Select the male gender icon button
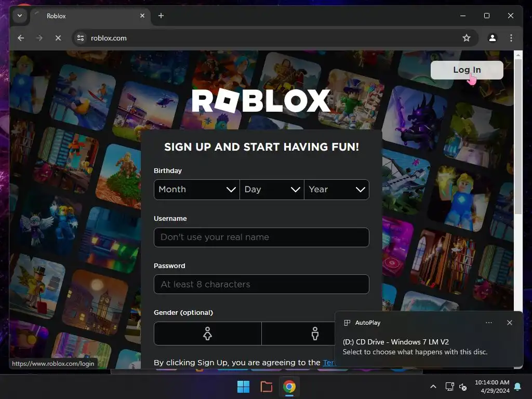Viewport: 532px width, 399px height. tap(315, 334)
